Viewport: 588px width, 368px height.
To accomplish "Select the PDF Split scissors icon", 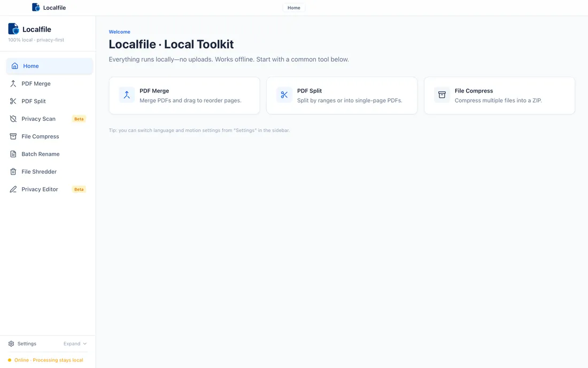I will tap(13, 101).
